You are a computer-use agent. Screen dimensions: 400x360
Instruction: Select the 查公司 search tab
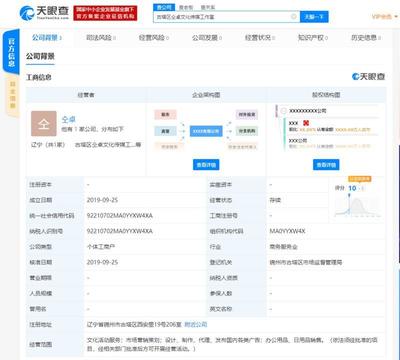[164, 7]
